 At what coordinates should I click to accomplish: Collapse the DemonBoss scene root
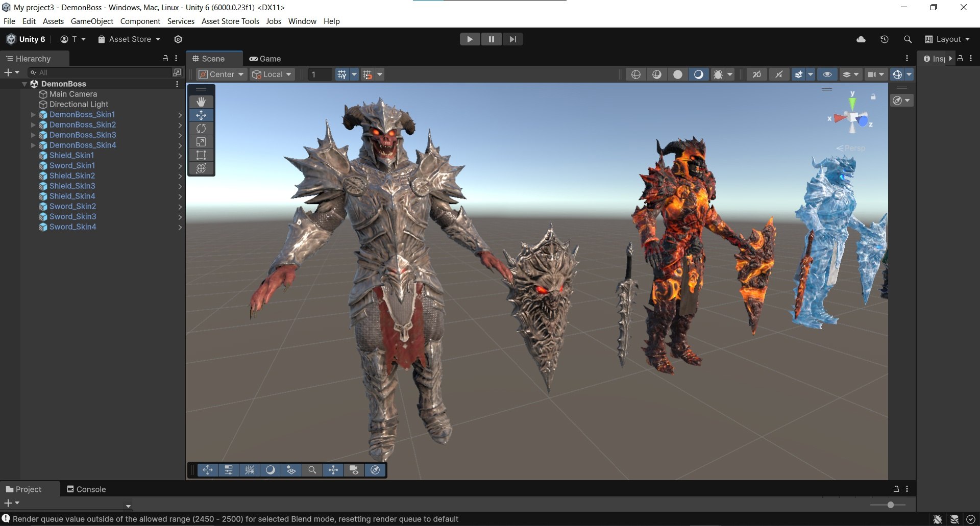tap(24, 84)
